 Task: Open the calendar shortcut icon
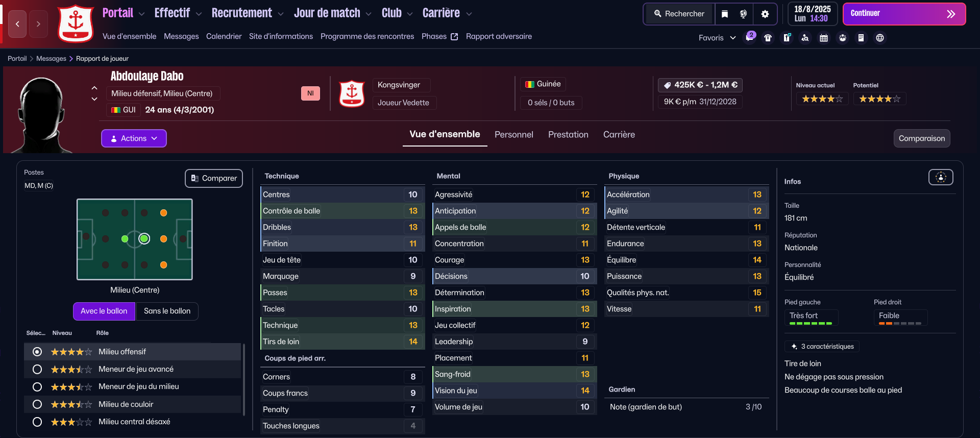pos(823,38)
